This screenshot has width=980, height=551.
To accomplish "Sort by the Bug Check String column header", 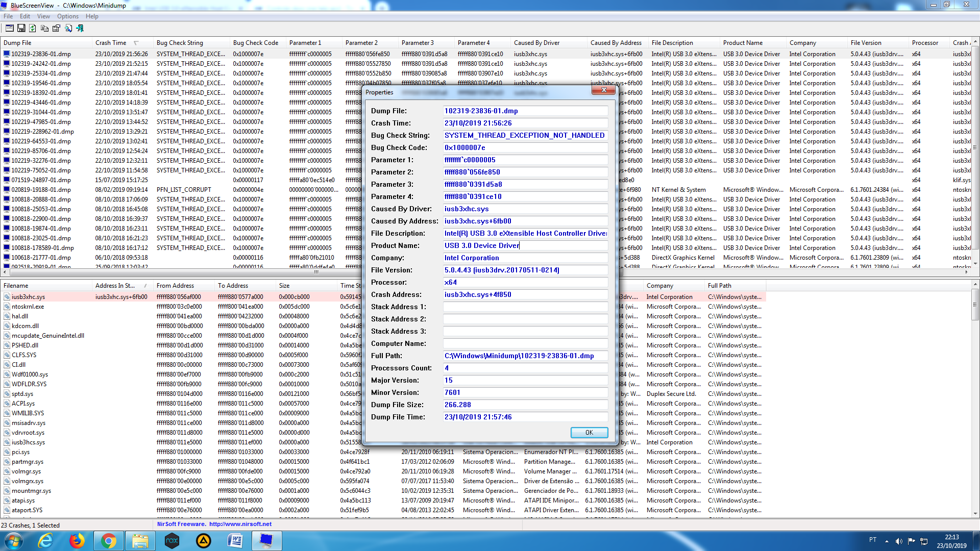I will click(192, 43).
